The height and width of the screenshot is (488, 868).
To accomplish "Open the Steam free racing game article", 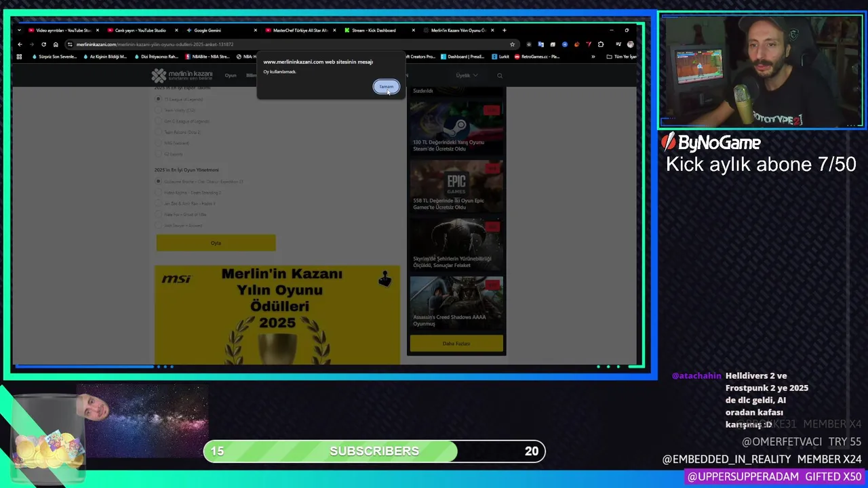I will 456,127.
